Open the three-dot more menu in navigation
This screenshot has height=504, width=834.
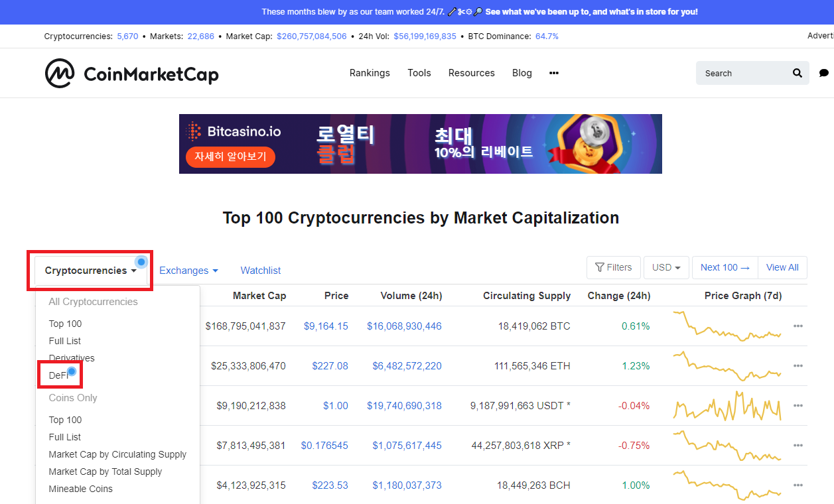pos(554,73)
